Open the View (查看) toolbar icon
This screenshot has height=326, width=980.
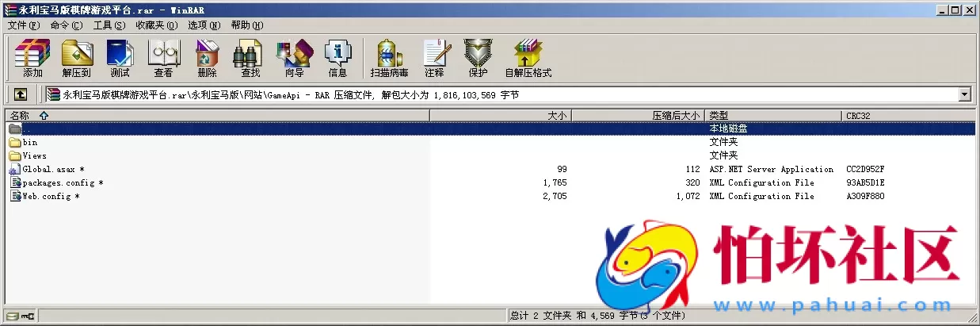click(x=163, y=59)
